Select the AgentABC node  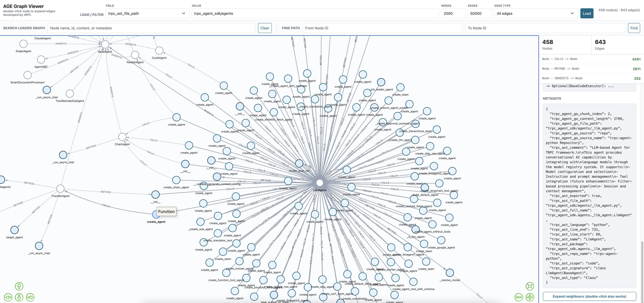click(x=41, y=59)
